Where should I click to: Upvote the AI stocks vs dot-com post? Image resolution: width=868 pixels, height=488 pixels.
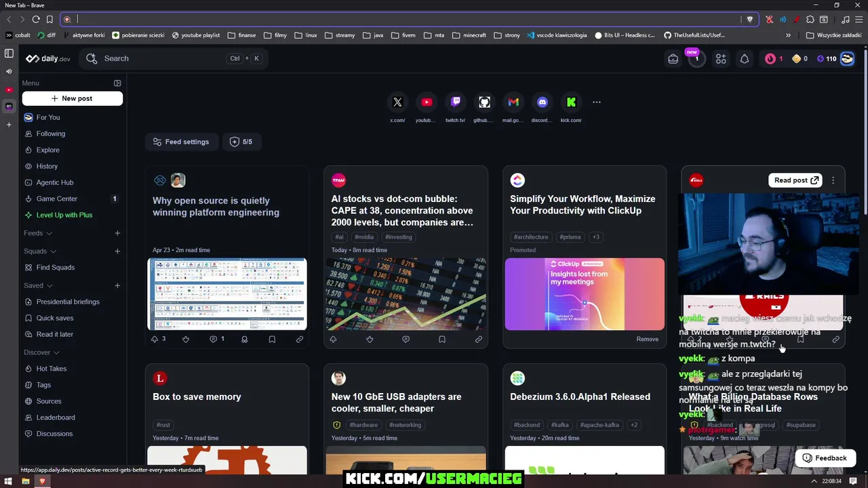(333, 339)
